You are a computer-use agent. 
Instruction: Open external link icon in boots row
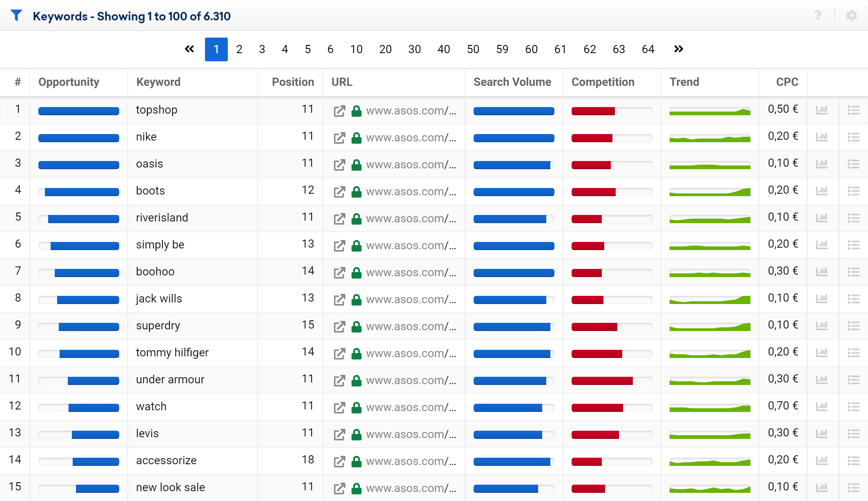(x=340, y=192)
